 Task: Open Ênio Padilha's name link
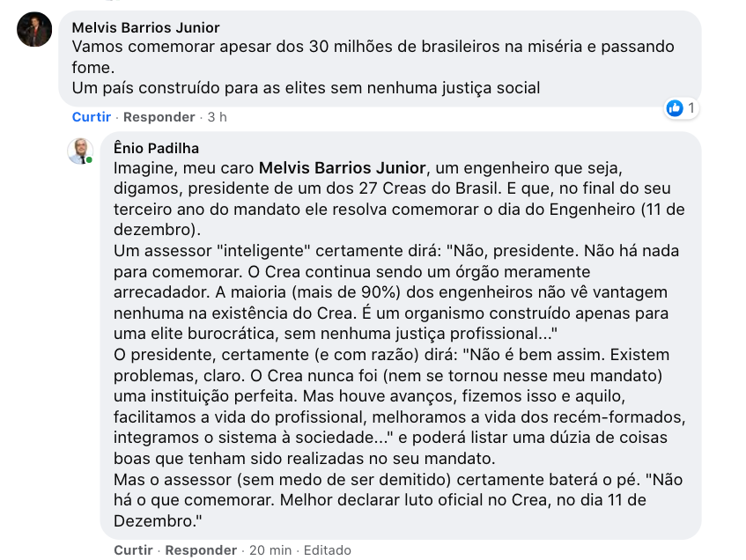click(156, 148)
